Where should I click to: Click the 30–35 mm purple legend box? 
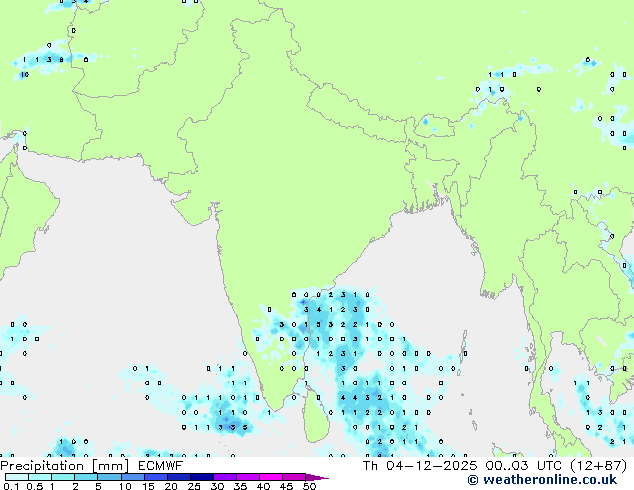tap(224, 477)
